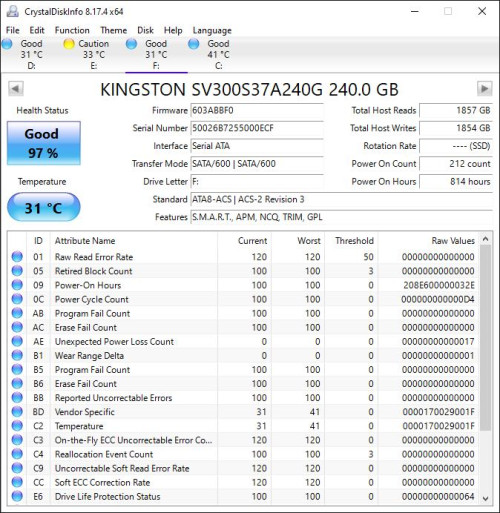The width and height of the screenshot is (500, 513).
Task: Select the C: drive status orb
Action: [x=194, y=44]
